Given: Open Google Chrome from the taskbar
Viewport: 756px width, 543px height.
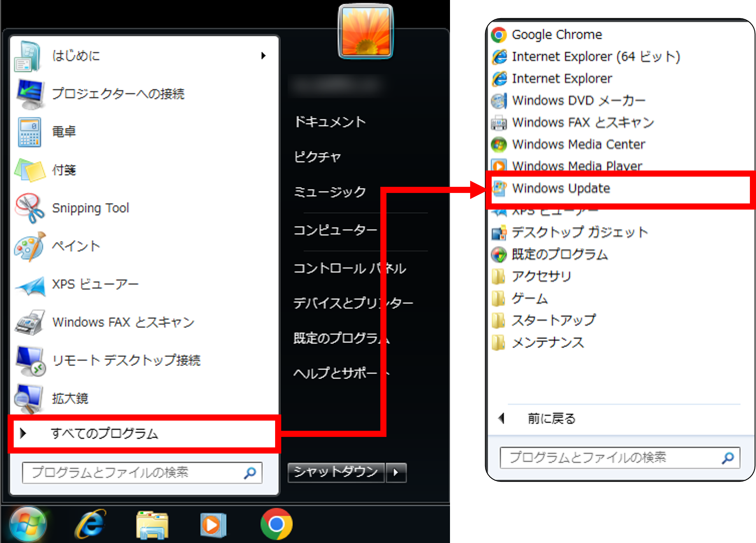Looking at the screenshot, I should point(276,524).
